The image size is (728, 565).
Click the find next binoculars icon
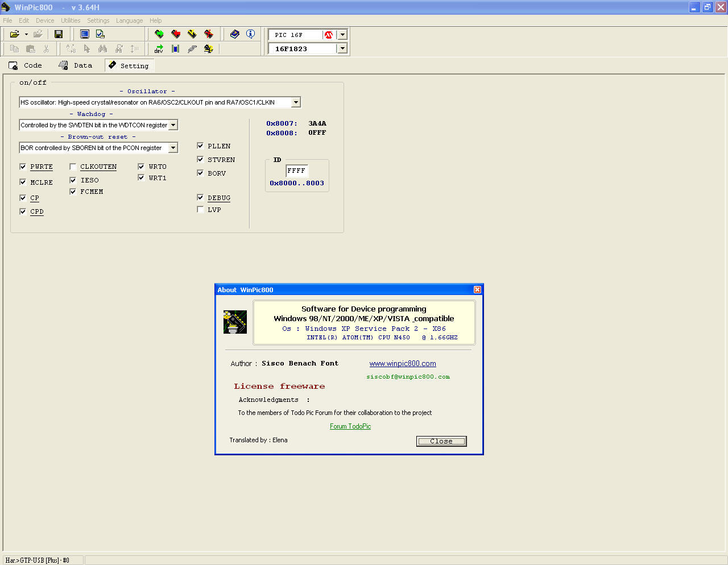click(x=118, y=49)
